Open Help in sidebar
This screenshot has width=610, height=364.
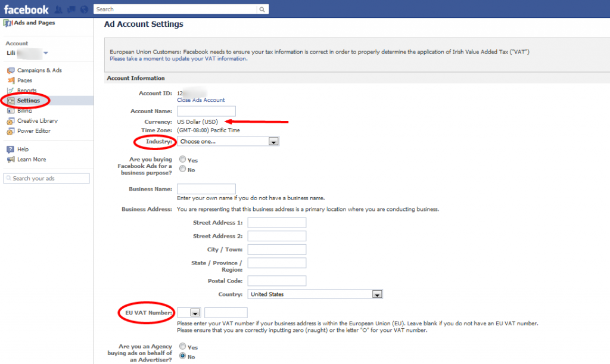(x=23, y=150)
